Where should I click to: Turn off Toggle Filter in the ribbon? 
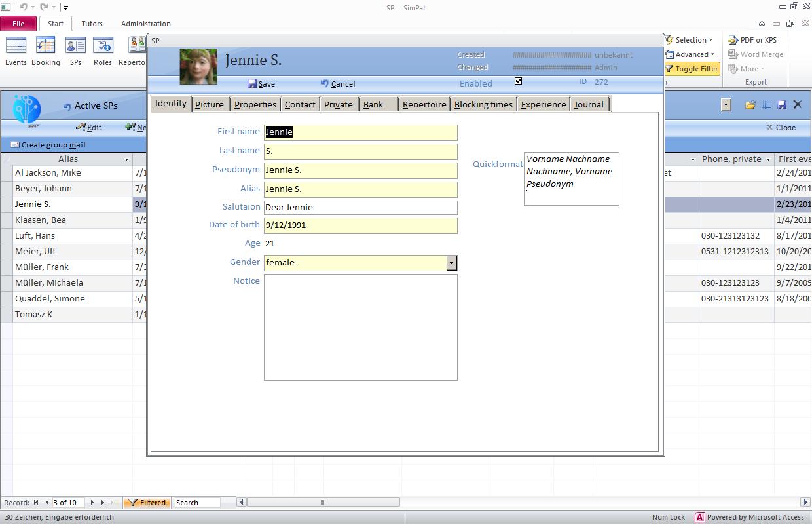(692, 69)
